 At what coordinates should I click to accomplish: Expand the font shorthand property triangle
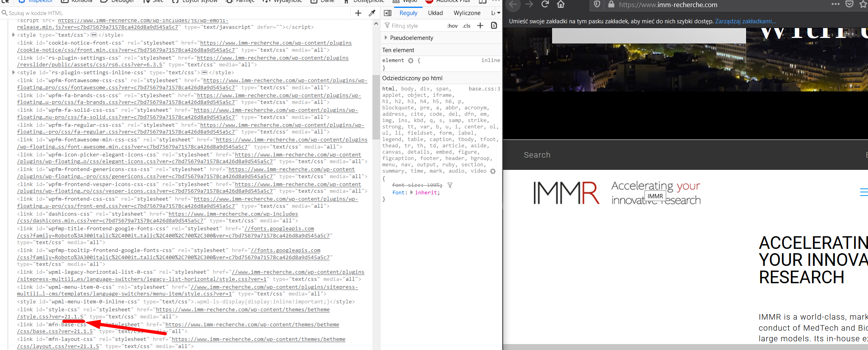click(x=411, y=192)
